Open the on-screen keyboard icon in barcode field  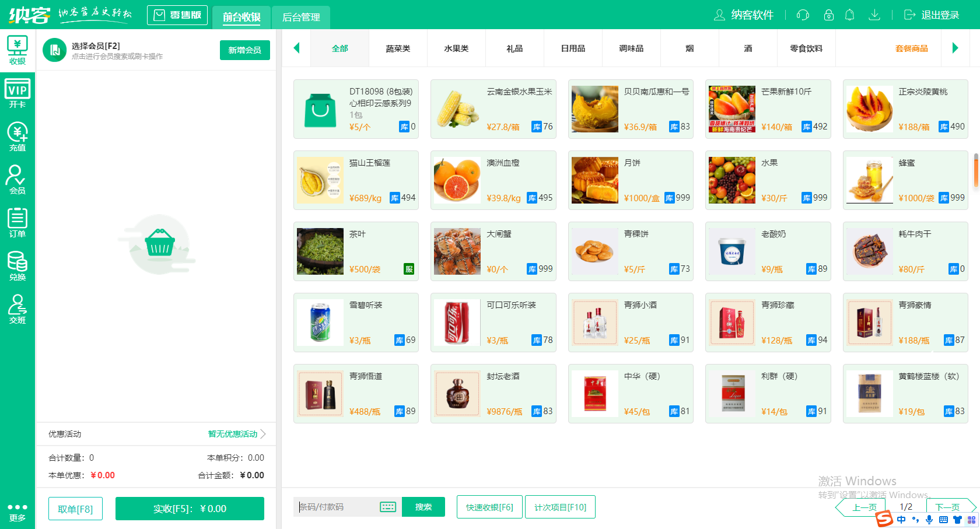[x=388, y=507]
